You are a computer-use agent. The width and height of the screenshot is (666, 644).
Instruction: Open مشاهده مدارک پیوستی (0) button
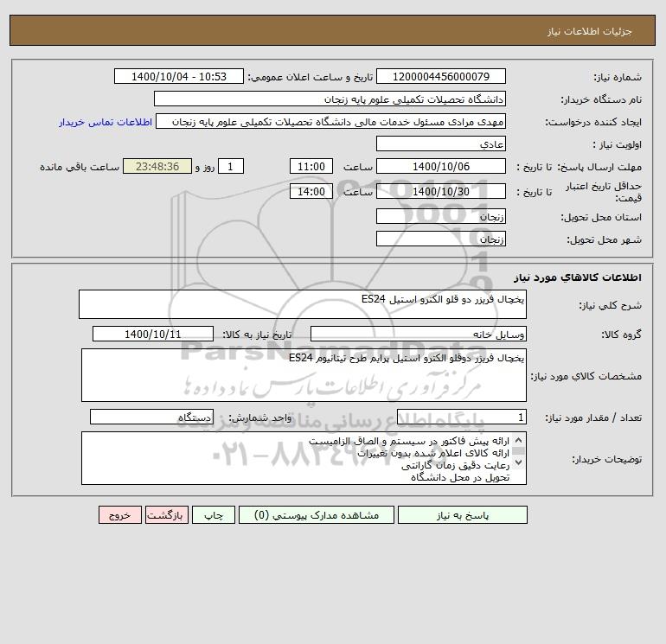[x=317, y=515]
